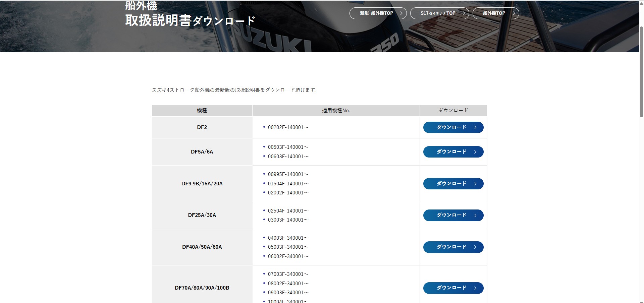Click the chevron on the 船外機TOP button
This screenshot has height=303, width=644.
[x=514, y=13]
